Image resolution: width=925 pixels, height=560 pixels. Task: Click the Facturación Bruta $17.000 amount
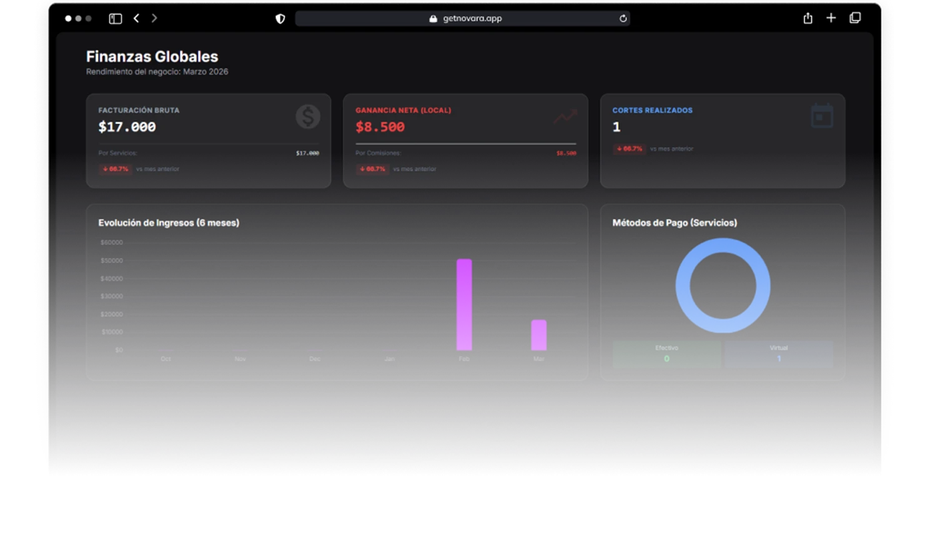pyautogui.click(x=127, y=127)
